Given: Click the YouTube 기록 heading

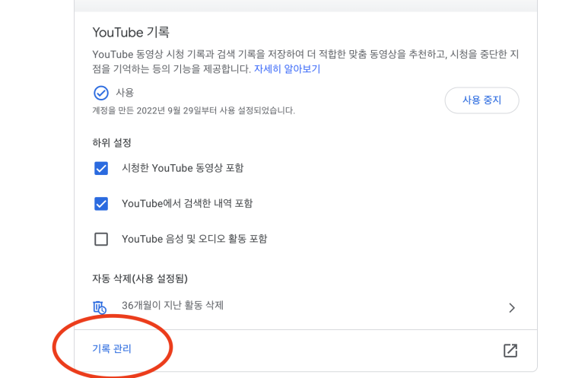Looking at the screenshot, I should pyautogui.click(x=131, y=32).
